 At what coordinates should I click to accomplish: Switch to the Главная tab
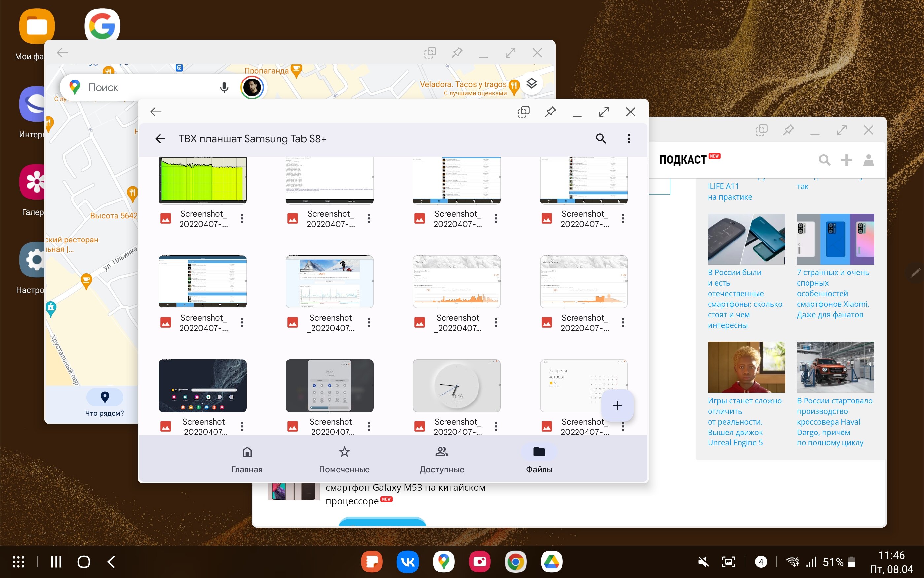tap(247, 459)
